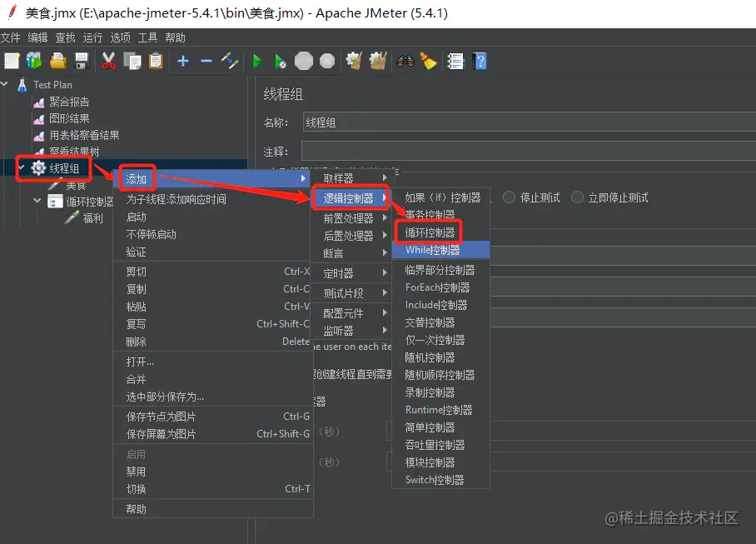Select the 立即停止测试 radio button
This screenshot has height=544, width=756.
click(577, 197)
